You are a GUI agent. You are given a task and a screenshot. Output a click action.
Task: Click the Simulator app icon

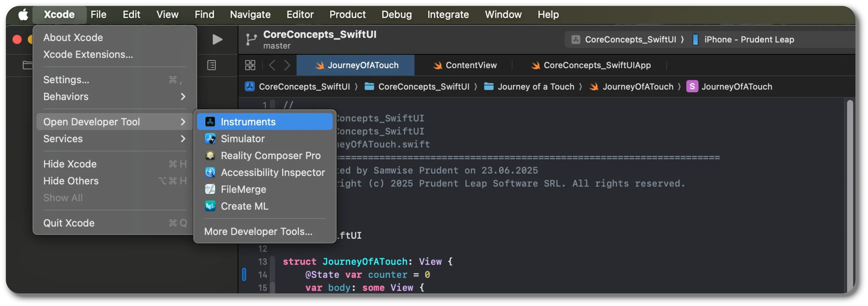click(210, 139)
